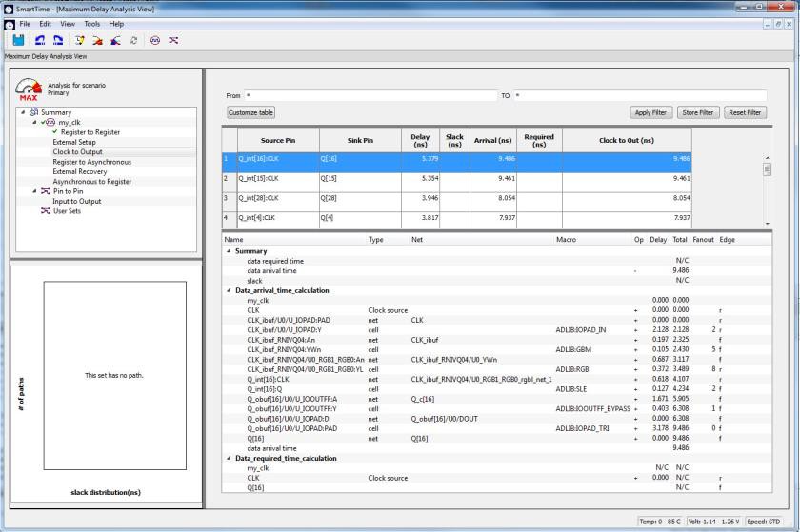Click the Redo arrow icon in the toolbar
This screenshot has width=800, height=532.
tap(59, 42)
